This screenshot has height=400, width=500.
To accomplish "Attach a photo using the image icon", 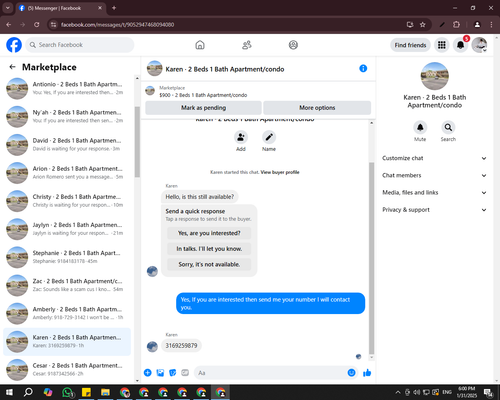I will [160, 373].
